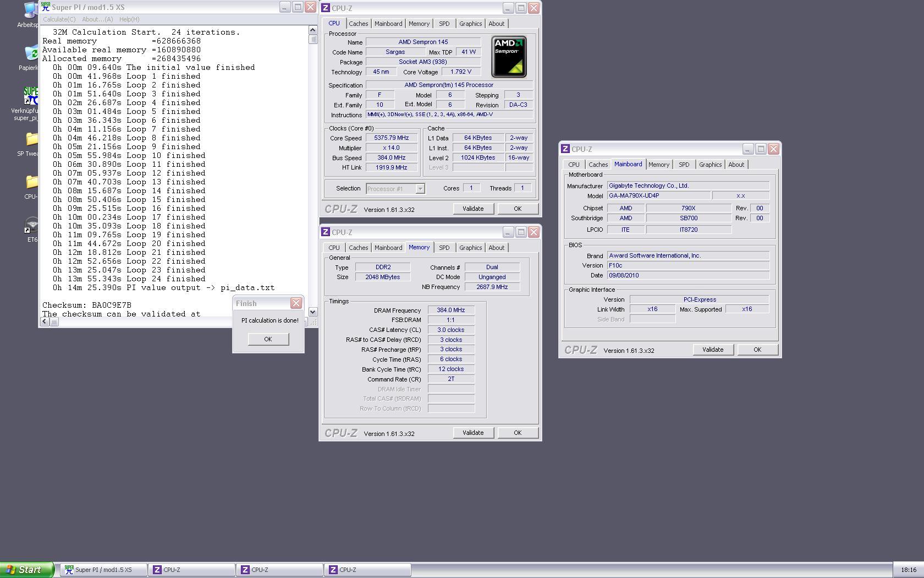Open SPD tab in the Memory CPU-Z window

click(444, 248)
